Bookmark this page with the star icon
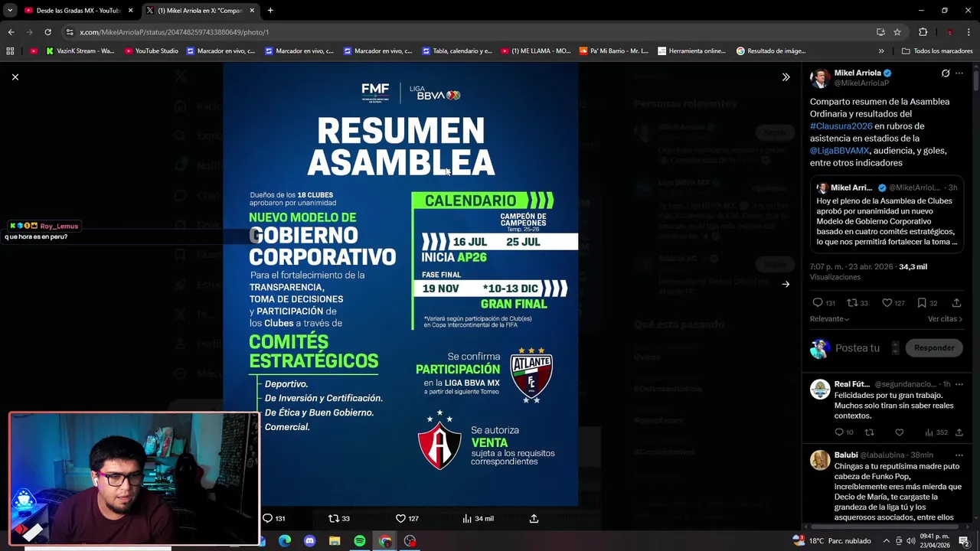 coord(897,32)
